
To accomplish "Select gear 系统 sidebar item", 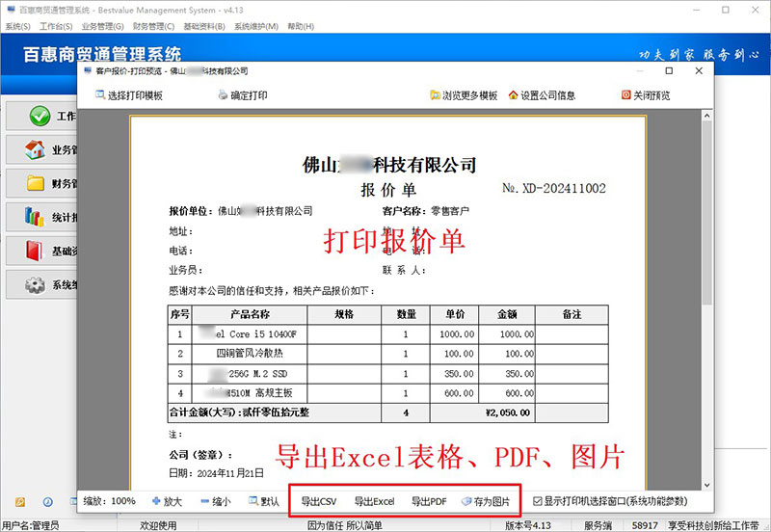I will tap(41, 284).
